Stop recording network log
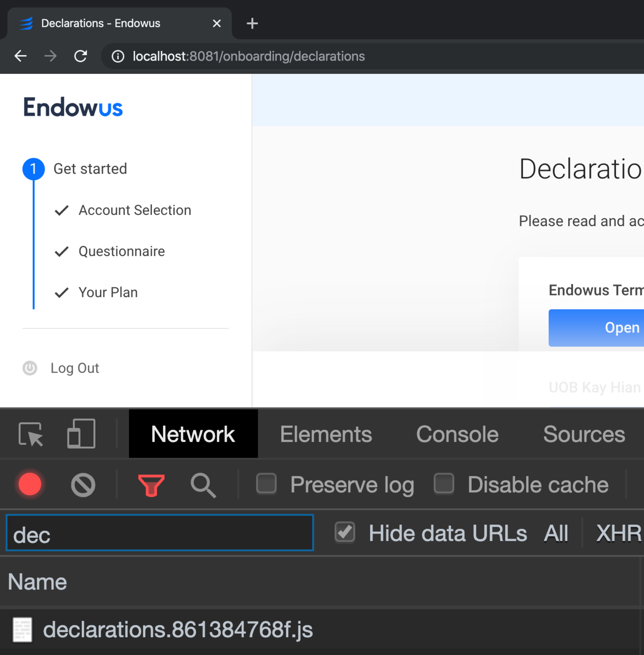This screenshot has width=644, height=655. 30,484
